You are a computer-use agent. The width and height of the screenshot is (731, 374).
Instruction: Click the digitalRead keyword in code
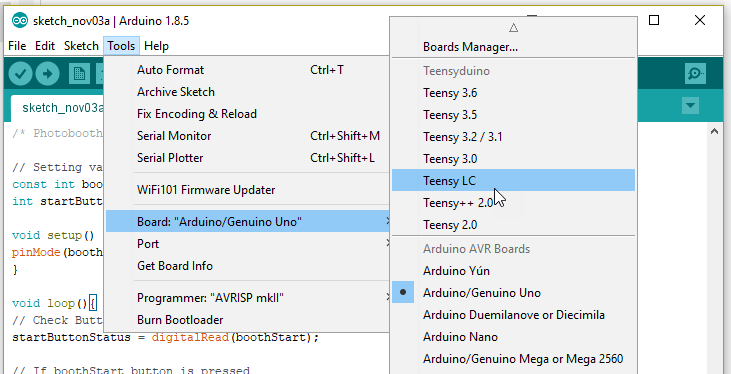click(190, 337)
